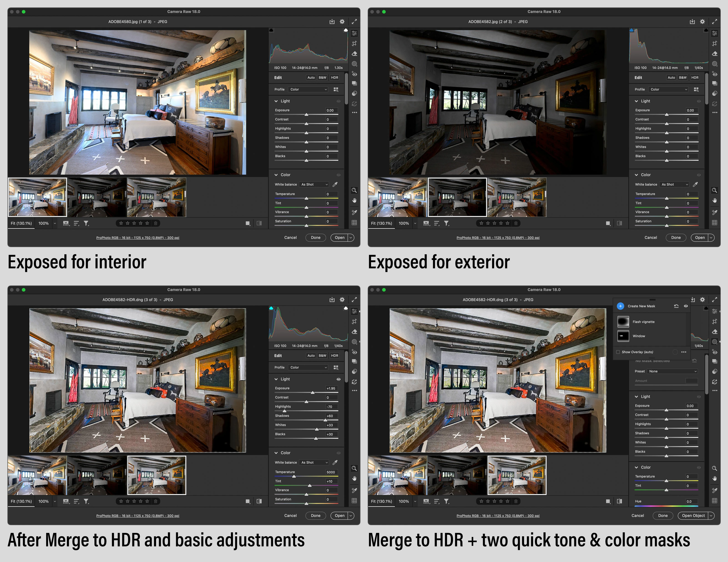The image size is (728, 562).
Task: Click the Open Object button
Action: [693, 516]
